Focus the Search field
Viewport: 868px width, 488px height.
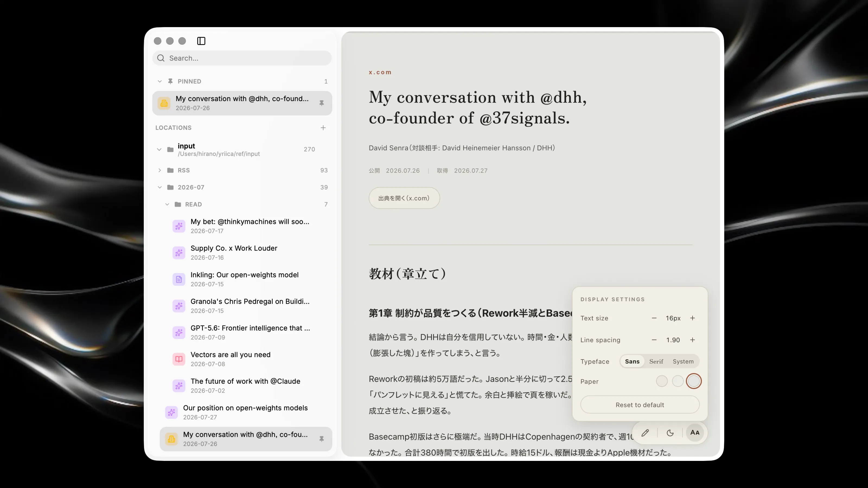pos(242,58)
